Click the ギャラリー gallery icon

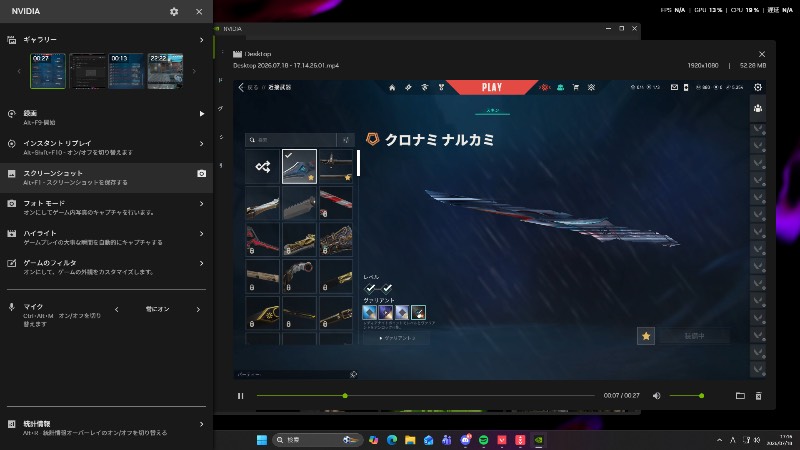[11, 40]
